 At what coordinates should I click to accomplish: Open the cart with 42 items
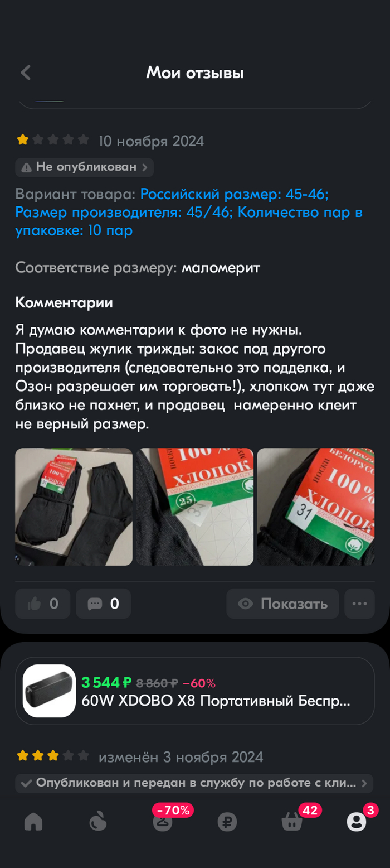[x=292, y=821]
